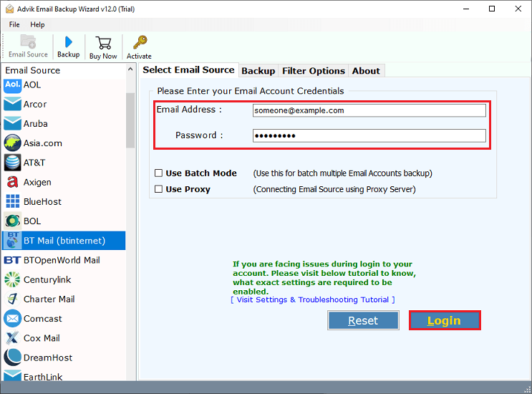The image size is (532, 394).
Task: Select BOL in source list
Action: [32, 221]
